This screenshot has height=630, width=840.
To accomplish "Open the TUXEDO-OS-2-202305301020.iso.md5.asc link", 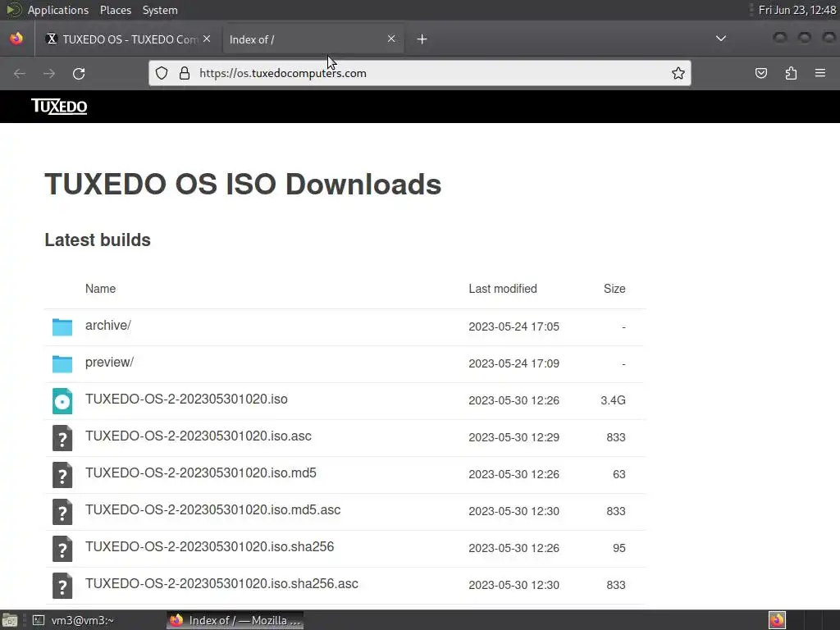I will (x=212, y=510).
